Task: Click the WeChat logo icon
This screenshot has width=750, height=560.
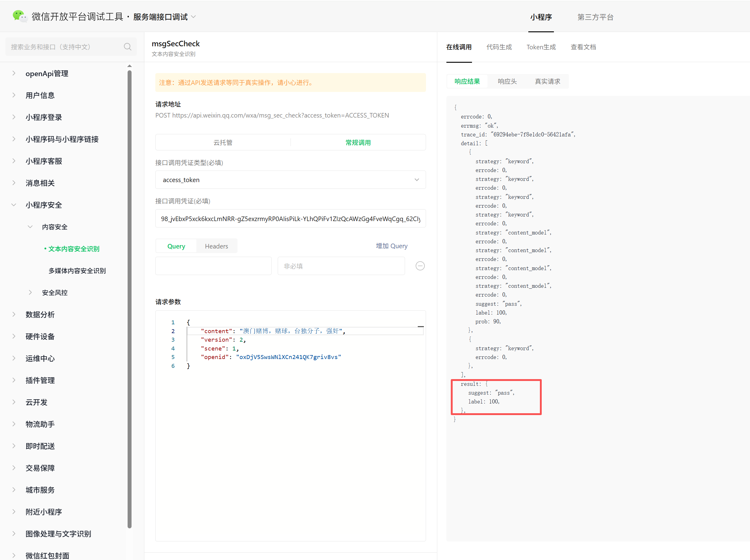Action: [20, 16]
